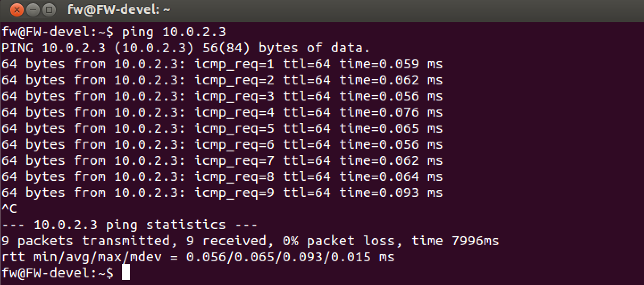Click the icmp_req=7 reply line
The height and width of the screenshot is (285, 644).
222,161
